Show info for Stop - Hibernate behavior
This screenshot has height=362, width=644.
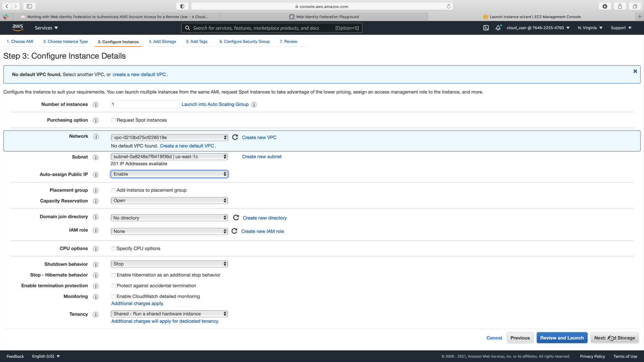pyautogui.click(x=96, y=275)
